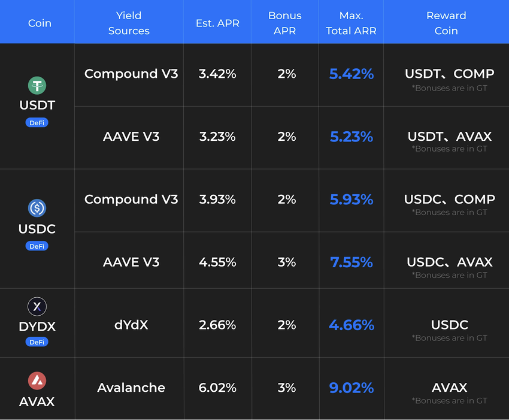Screen dimensions: 509x420
Task: Click the Reward Coin column header
Action: coord(446,23)
